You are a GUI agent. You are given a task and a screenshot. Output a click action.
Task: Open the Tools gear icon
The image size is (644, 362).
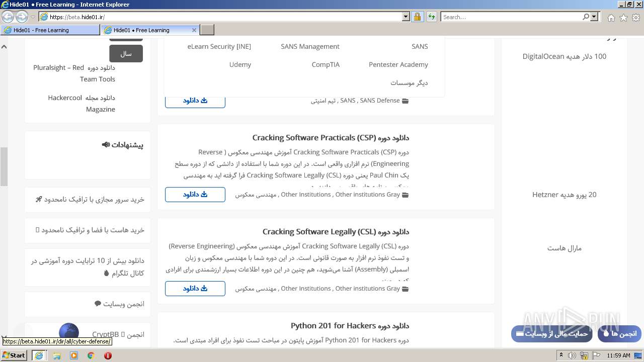(636, 18)
